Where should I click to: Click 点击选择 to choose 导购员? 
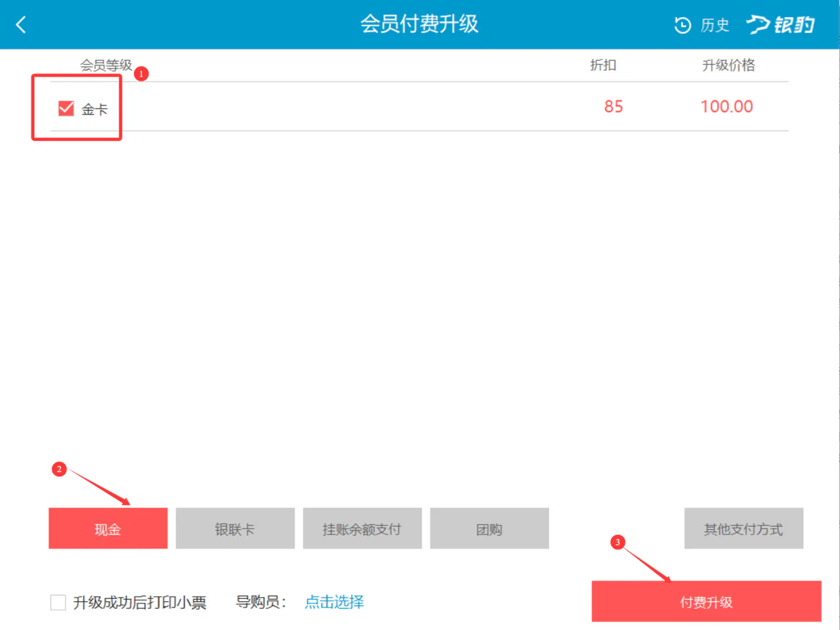[335, 602]
